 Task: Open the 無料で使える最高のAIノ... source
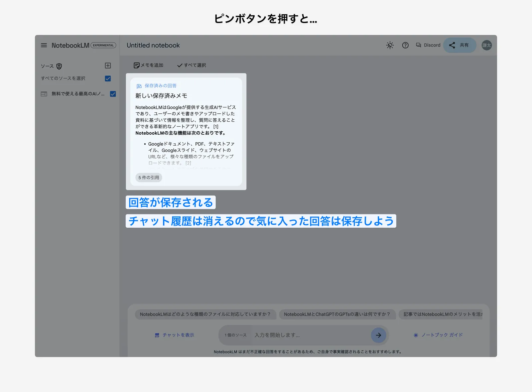pyautogui.click(x=78, y=94)
